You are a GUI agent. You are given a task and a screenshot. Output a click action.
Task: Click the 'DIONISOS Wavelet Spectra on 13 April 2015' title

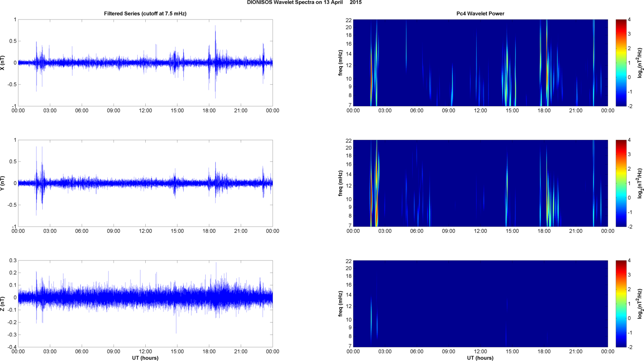304,3
